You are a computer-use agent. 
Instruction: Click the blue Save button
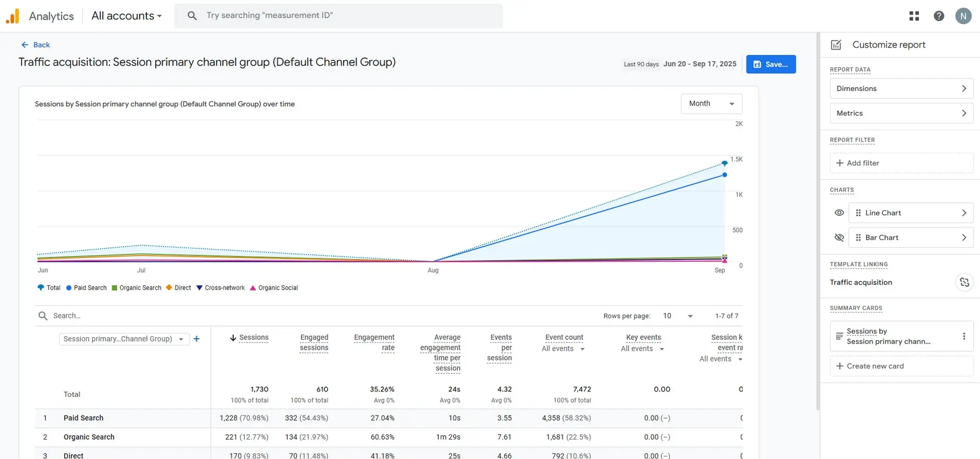click(771, 64)
